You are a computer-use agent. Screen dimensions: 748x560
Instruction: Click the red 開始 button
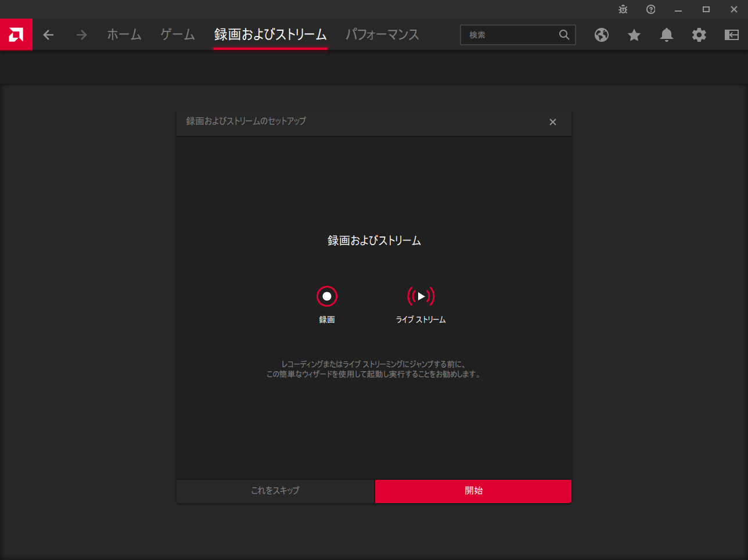pos(473,491)
